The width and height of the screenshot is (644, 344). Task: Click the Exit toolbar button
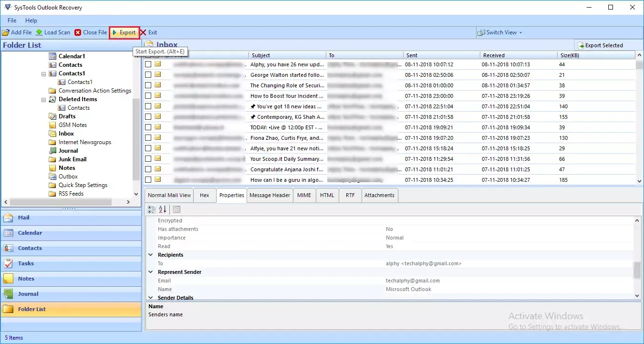point(148,32)
